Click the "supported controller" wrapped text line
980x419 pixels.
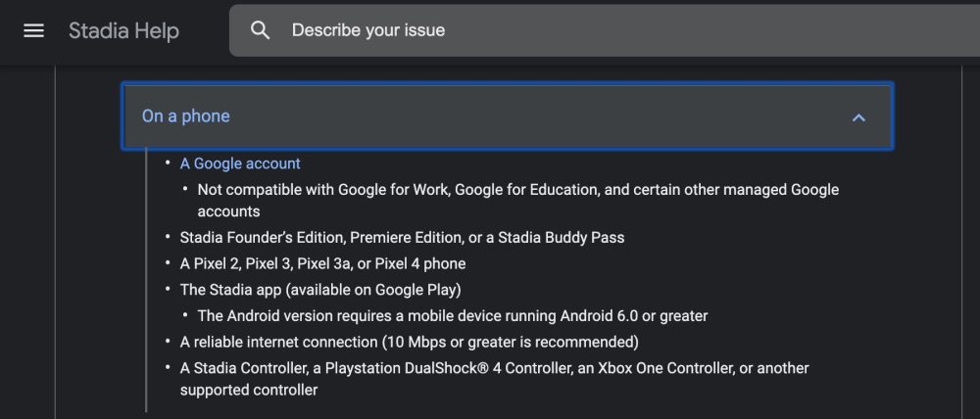click(249, 390)
